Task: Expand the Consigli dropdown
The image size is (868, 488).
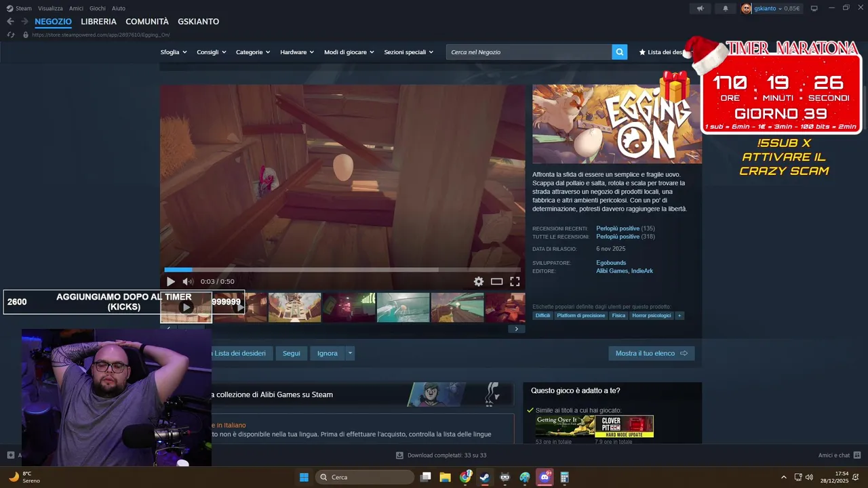Action: click(212, 52)
